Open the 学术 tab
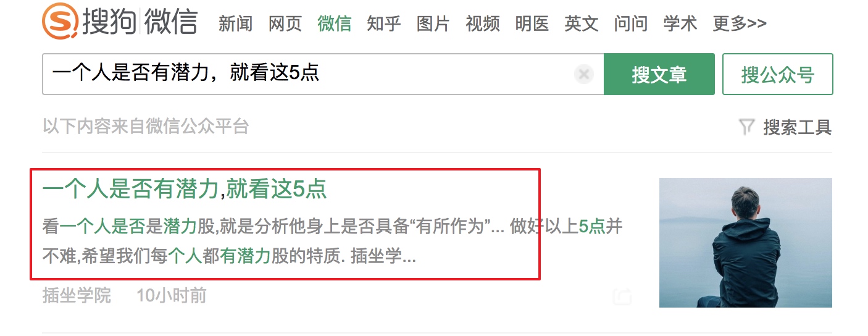This screenshot has width=868, height=336. [x=680, y=24]
